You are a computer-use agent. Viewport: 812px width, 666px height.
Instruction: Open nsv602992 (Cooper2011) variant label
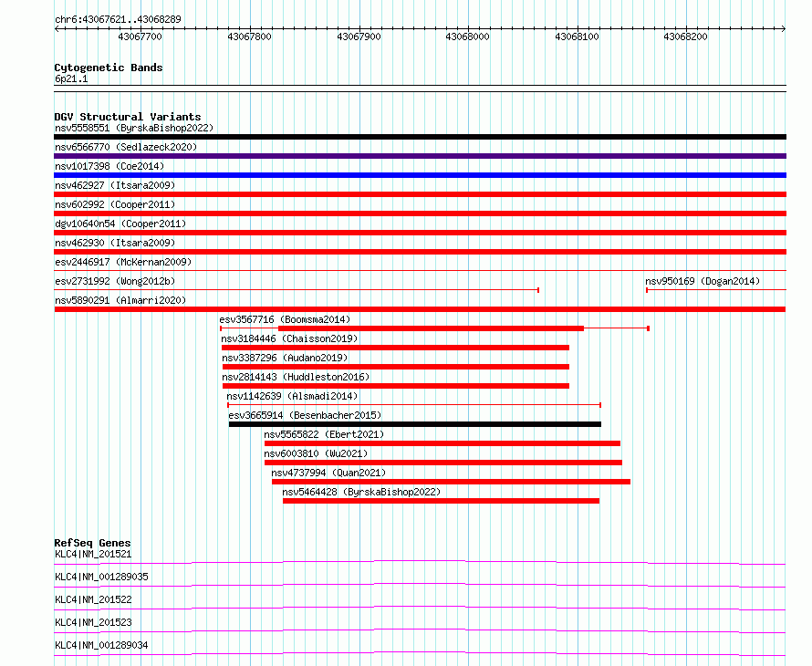point(115,204)
